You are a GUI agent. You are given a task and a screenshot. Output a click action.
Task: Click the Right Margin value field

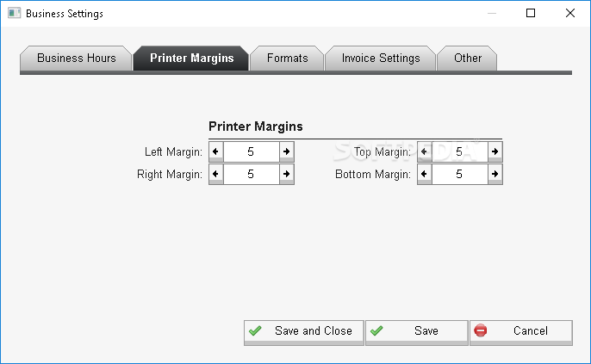tap(252, 175)
